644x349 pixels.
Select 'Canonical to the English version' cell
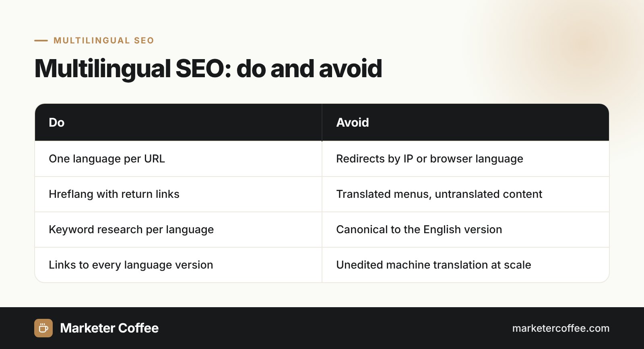[x=466, y=230]
